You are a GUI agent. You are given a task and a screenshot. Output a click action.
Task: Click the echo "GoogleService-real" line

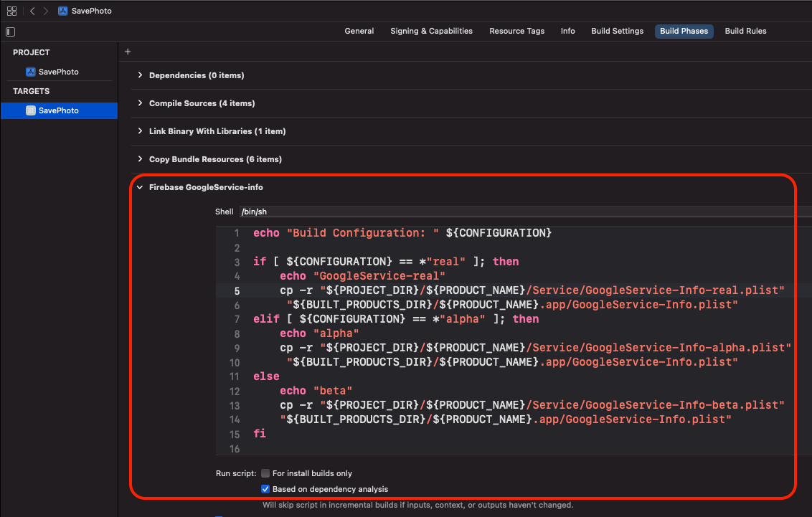[362, 276]
